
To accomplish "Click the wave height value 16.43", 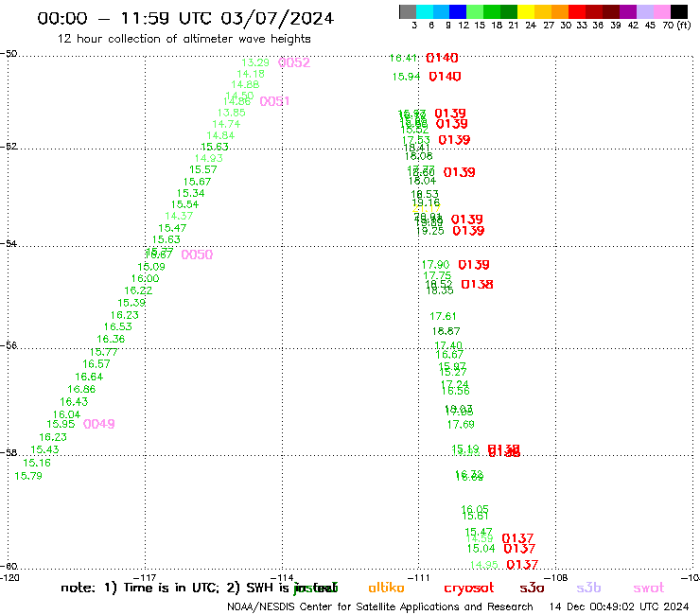I will pyautogui.click(x=74, y=402).
